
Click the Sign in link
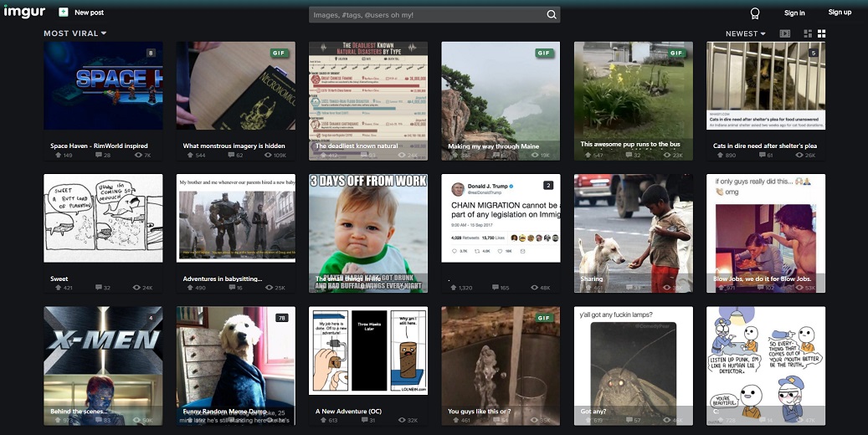click(794, 13)
